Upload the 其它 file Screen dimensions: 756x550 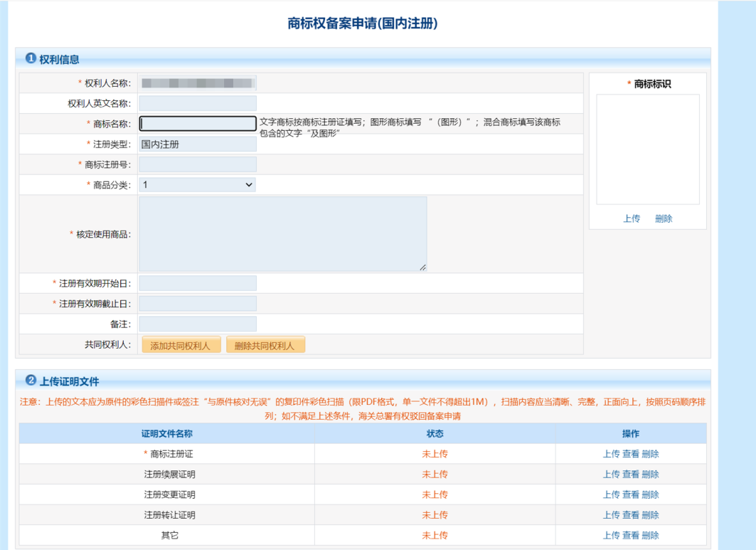(x=611, y=535)
